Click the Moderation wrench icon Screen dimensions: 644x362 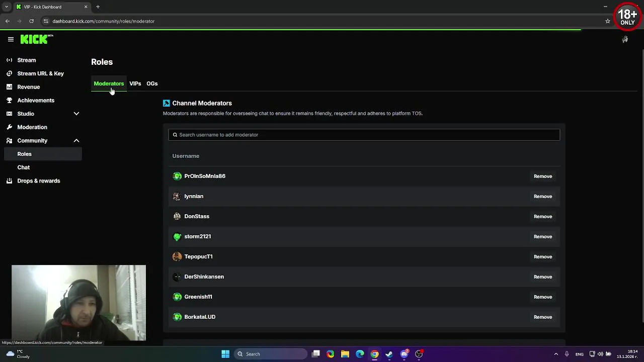[x=9, y=127]
